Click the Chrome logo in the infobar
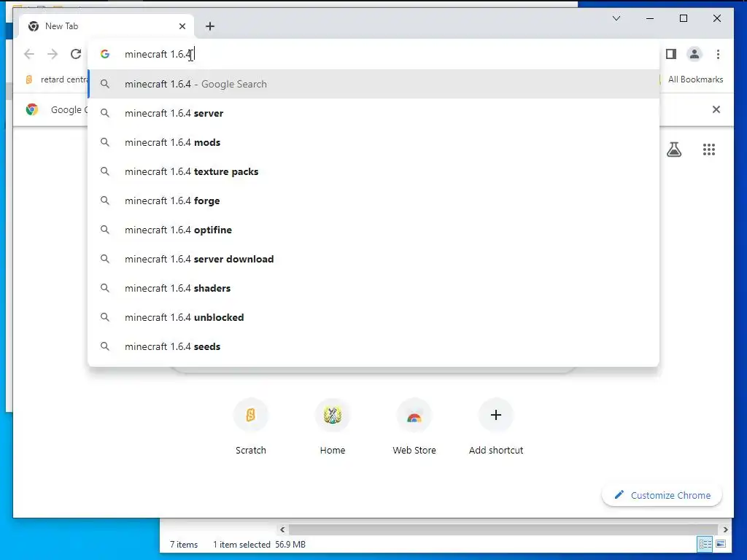This screenshot has width=747, height=560. [32, 109]
